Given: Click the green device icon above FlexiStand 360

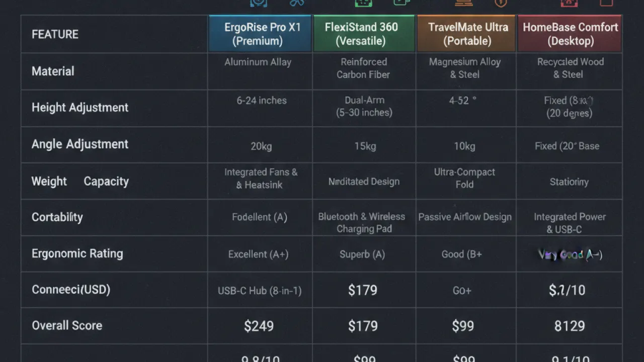Looking at the screenshot, I should 363,3.
